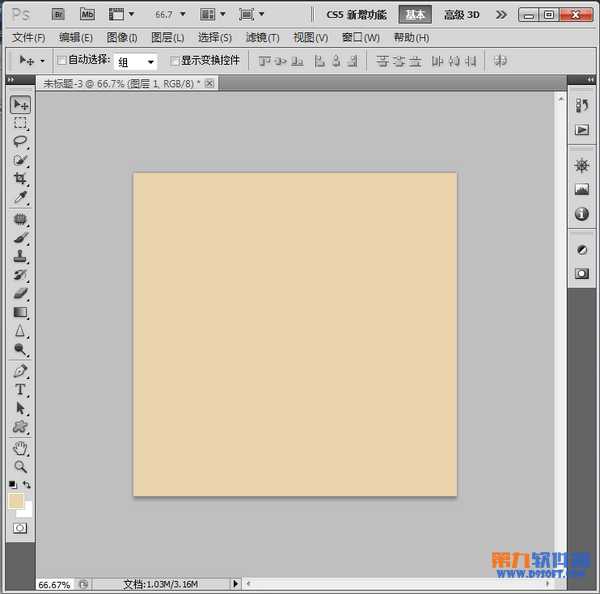Open the 滤镜(T) menu
This screenshot has height=594, width=600.
(x=263, y=38)
